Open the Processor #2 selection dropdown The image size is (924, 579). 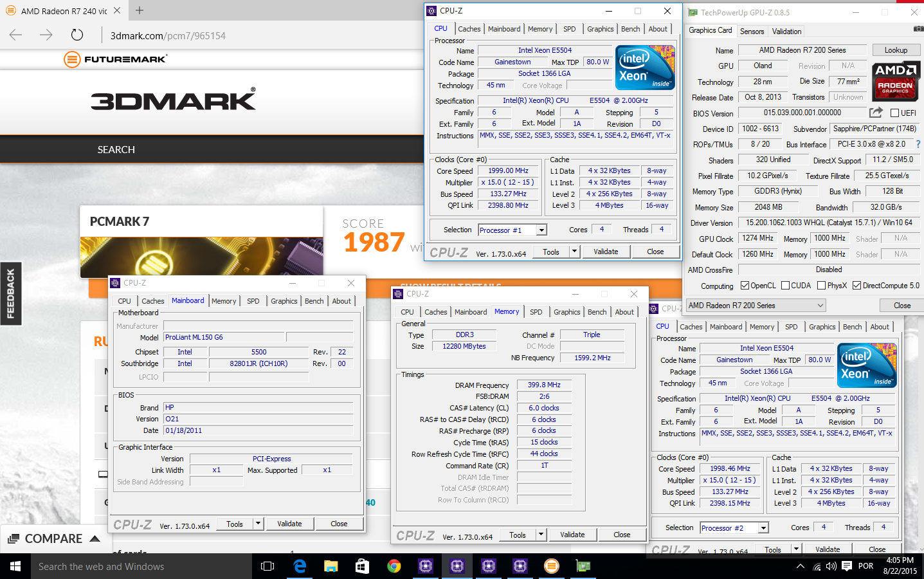pyautogui.click(x=763, y=528)
